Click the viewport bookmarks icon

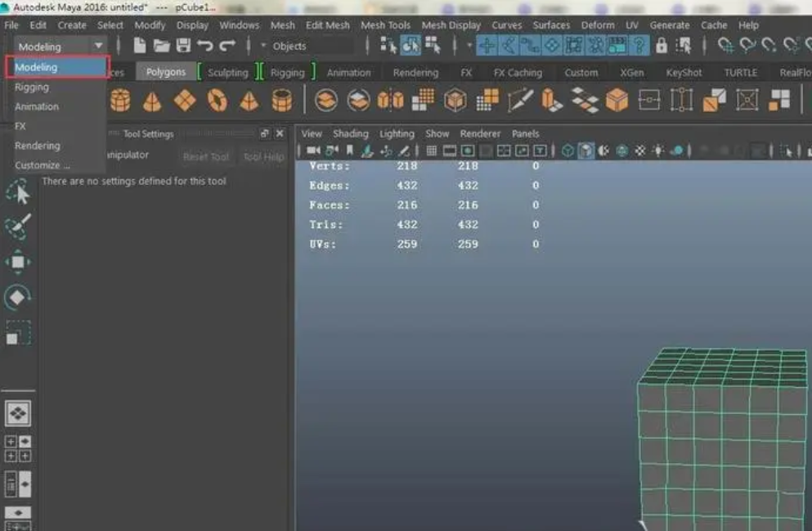point(349,151)
